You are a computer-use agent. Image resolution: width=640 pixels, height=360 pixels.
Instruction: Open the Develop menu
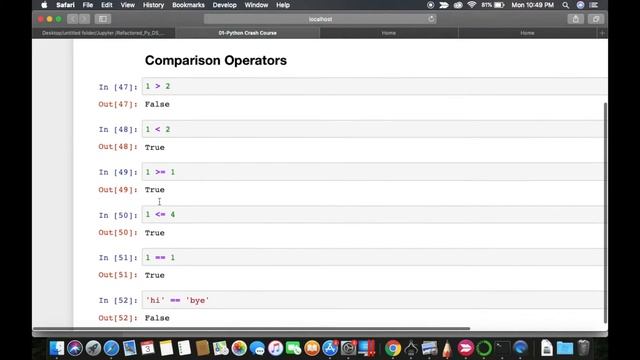pos(224,5)
